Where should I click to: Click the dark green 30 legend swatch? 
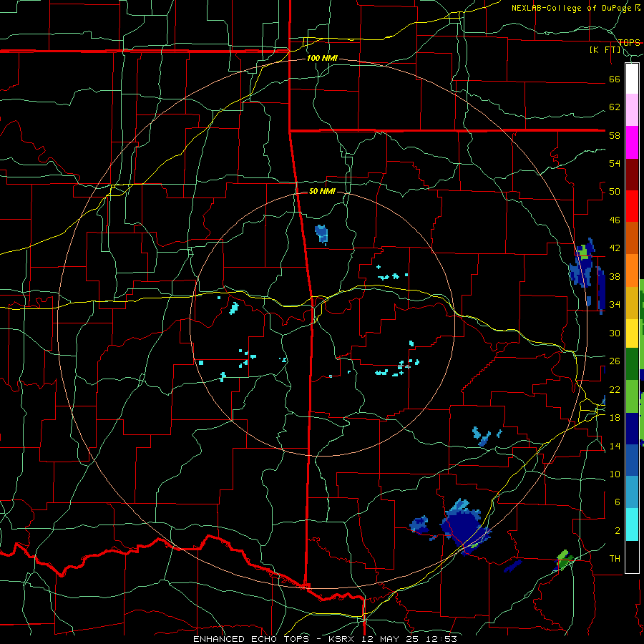pyautogui.click(x=632, y=364)
